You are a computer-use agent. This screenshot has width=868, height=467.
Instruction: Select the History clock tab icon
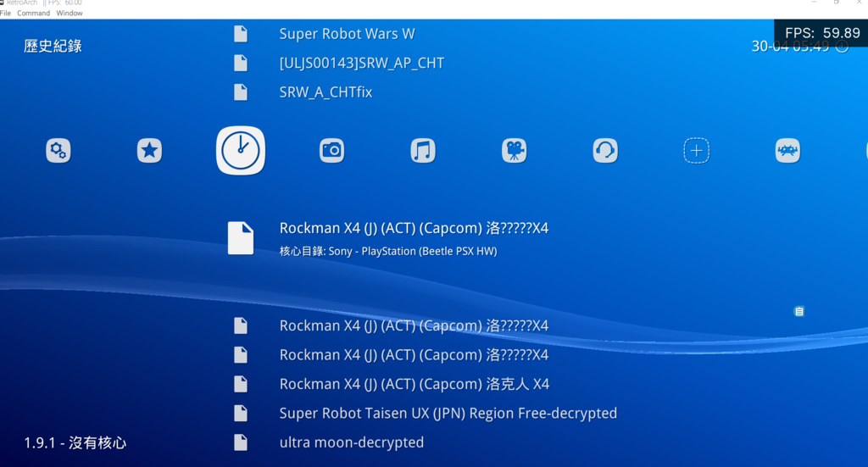tap(240, 151)
